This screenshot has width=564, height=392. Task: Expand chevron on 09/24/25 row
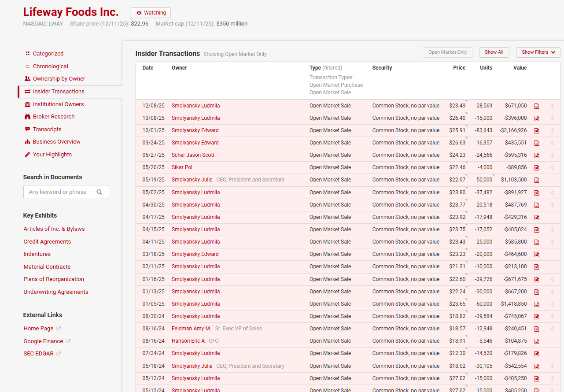(x=553, y=143)
